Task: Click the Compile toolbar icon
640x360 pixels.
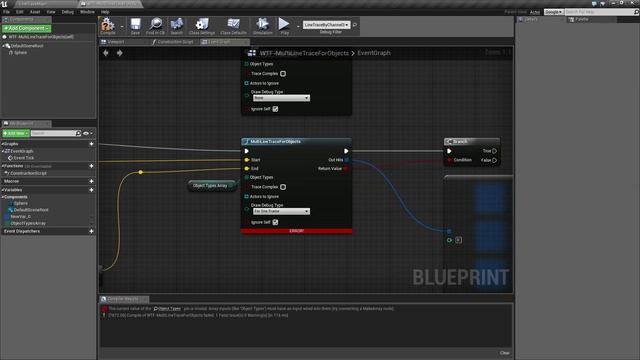Action: [x=108, y=24]
